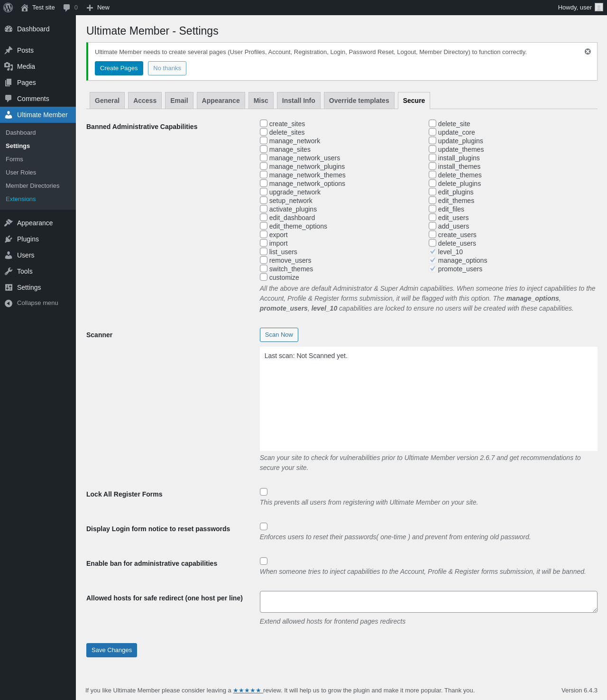Click the Plugins plug icon
Viewport: 607px width, 700px height.
pyautogui.click(x=9, y=239)
